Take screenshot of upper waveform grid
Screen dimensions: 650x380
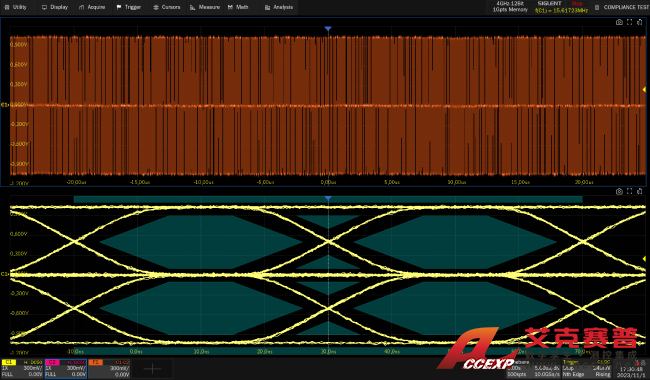[x=619, y=22]
